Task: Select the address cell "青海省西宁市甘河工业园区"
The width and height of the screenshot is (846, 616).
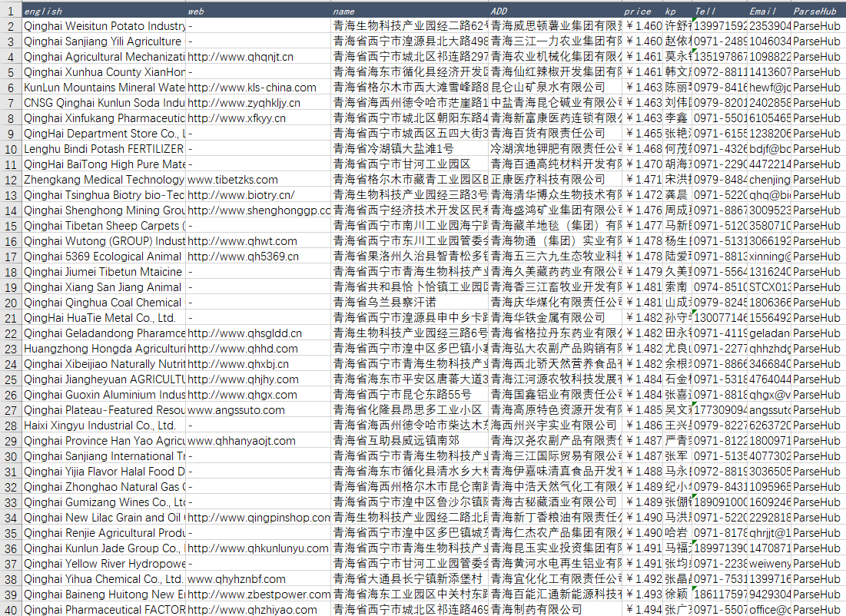Action: click(x=410, y=164)
